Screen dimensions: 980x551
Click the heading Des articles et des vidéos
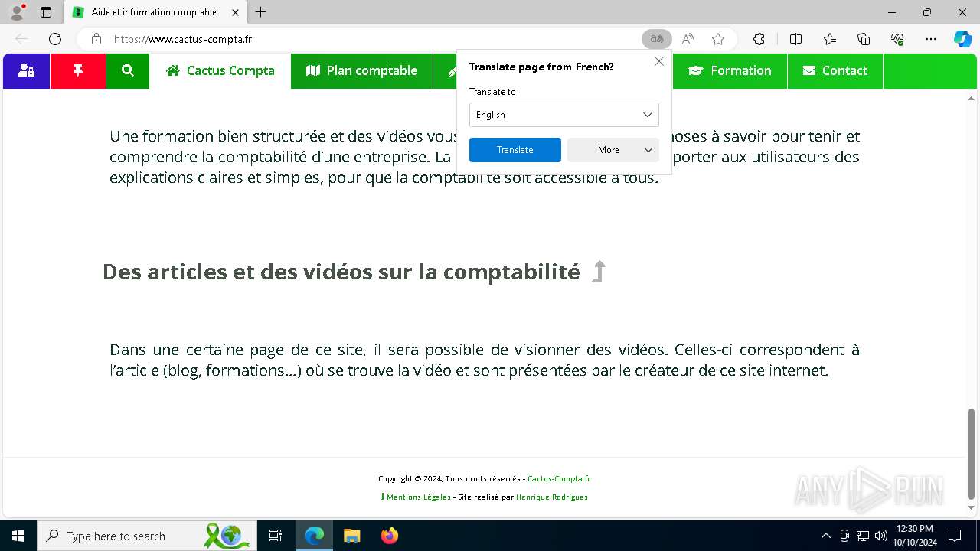[x=341, y=272]
